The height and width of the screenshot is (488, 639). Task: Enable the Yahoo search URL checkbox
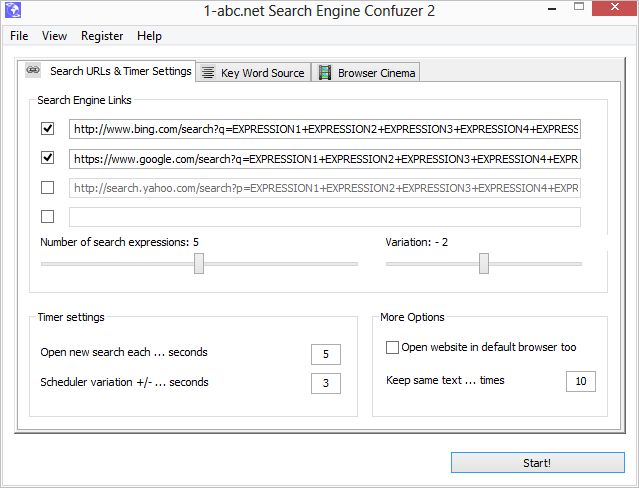[48, 187]
